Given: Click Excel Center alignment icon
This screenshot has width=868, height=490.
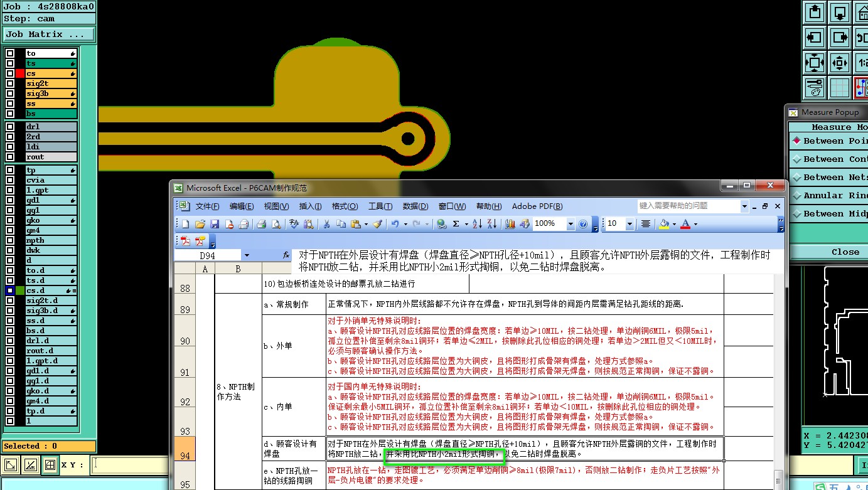Looking at the screenshot, I should [x=645, y=224].
